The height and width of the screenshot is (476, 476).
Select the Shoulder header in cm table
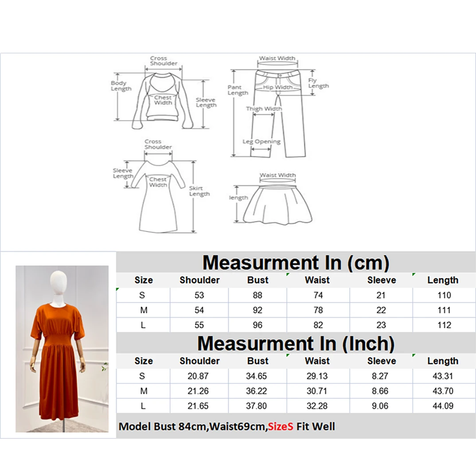coord(199,280)
